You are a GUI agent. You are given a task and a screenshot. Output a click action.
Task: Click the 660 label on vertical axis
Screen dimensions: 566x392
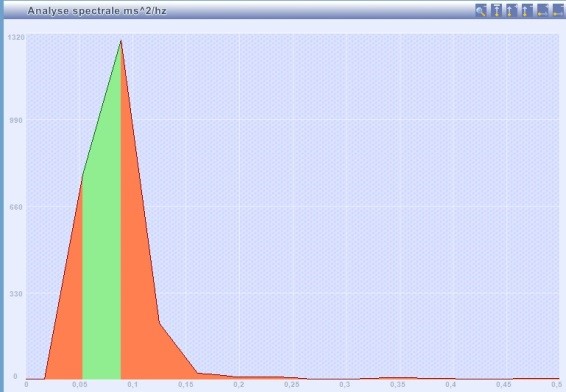click(x=16, y=207)
